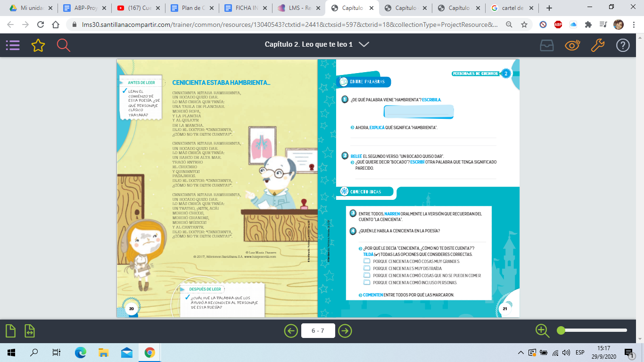This screenshot has width=644, height=362.
Task: Reload the page
Action: click(41, 25)
